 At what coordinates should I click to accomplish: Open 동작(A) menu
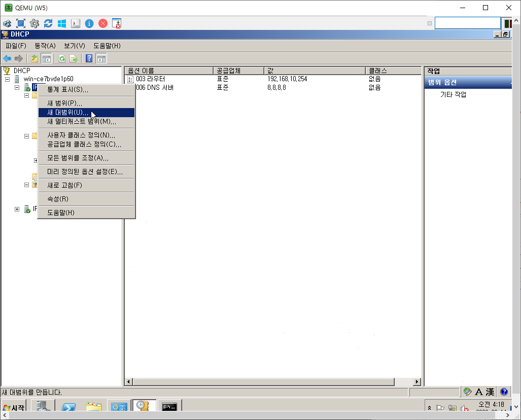pos(45,46)
